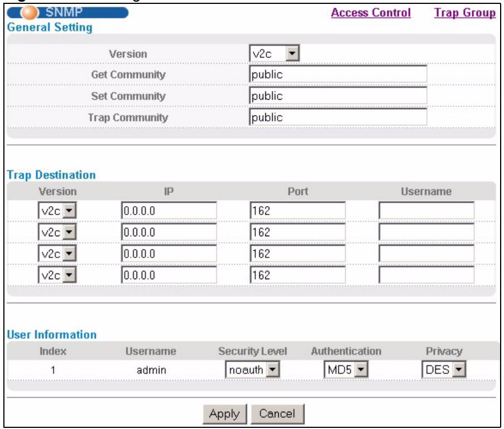
Task: Click fourth Trap Destination IP field
Action: coord(169,275)
